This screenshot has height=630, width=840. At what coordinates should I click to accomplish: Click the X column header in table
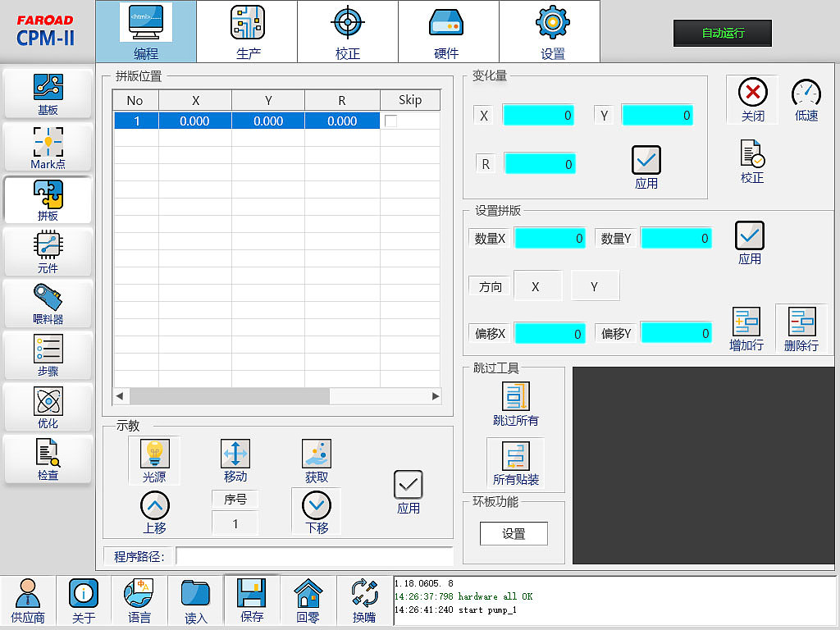[195, 100]
